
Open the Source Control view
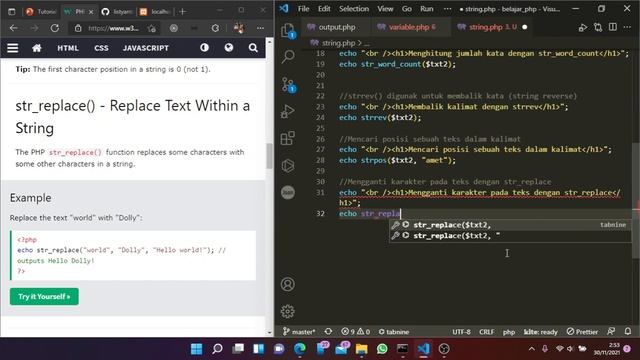[288, 84]
